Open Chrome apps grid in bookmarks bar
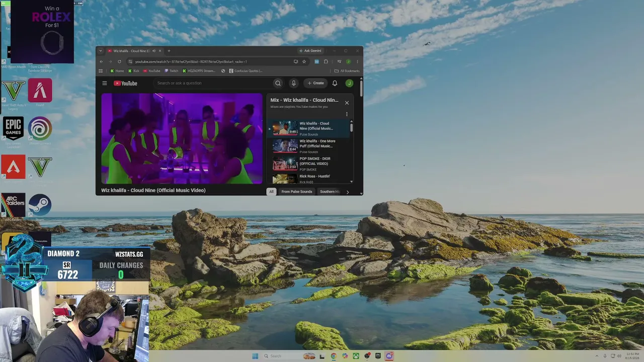 click(101, 71)
